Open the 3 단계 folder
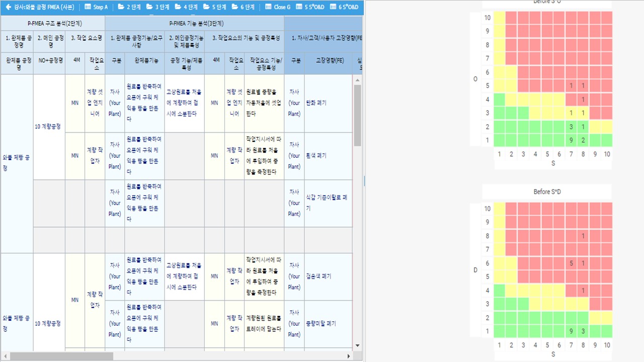Viewport: 644px width, 362px height. click(x=157, y=7)
